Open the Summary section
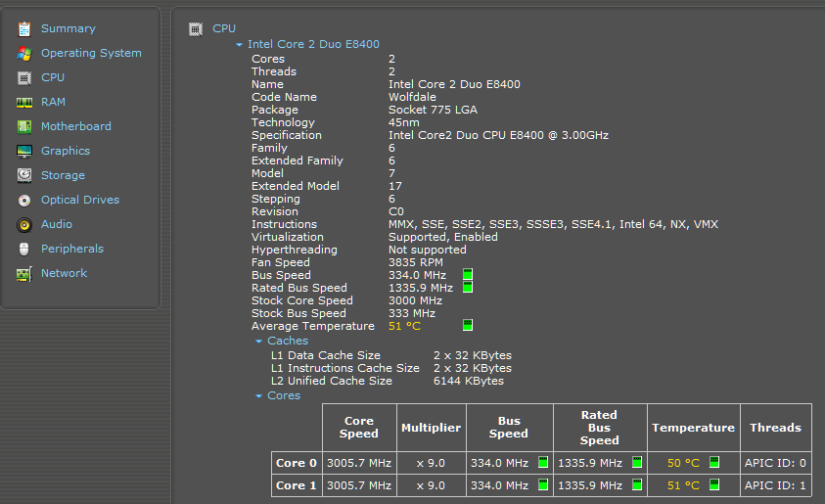Image resolution: width=825 pixels, height=504 pixels. pos(69,28)
